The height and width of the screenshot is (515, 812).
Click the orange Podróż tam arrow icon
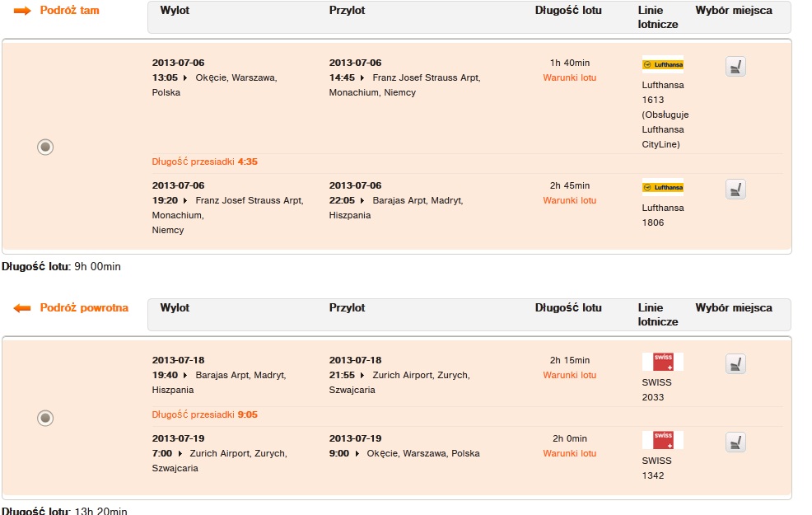pyautogui.click(x=22, y=11)
